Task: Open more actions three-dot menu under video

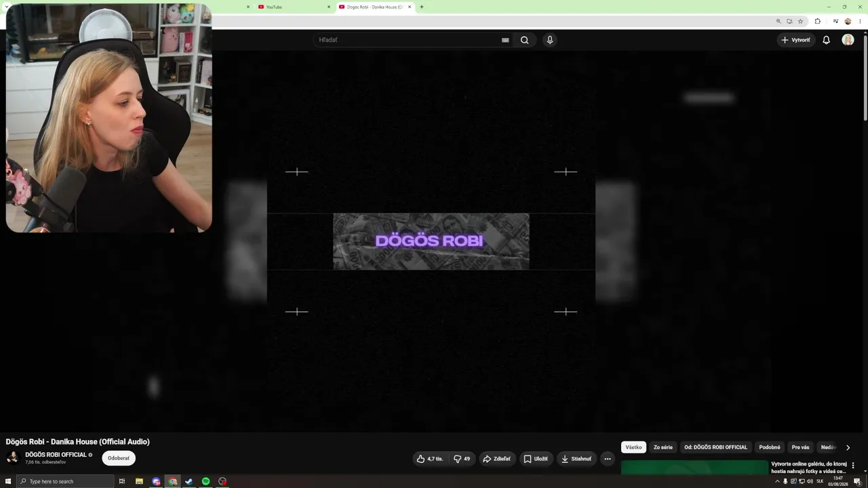Action: [x=608, y=459]
